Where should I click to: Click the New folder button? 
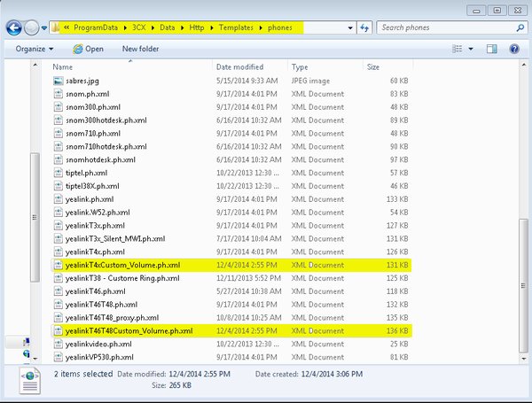140,49
